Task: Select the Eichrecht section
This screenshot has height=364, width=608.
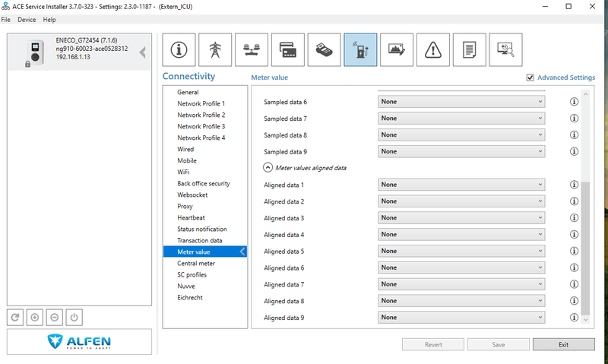Action: (x=190, y=297)
